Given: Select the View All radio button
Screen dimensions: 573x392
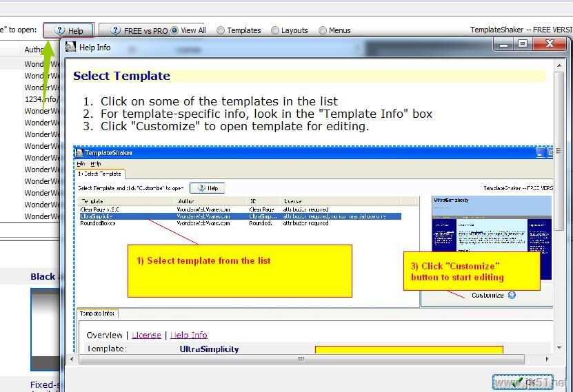Looking at the screenshot, I should pyautogui.click(x=188, y=30).
